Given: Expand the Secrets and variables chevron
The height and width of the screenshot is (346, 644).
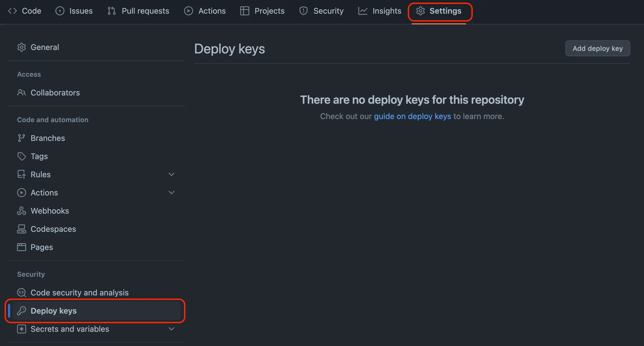Looking at the screenshot, I should [x=171, y=329].
